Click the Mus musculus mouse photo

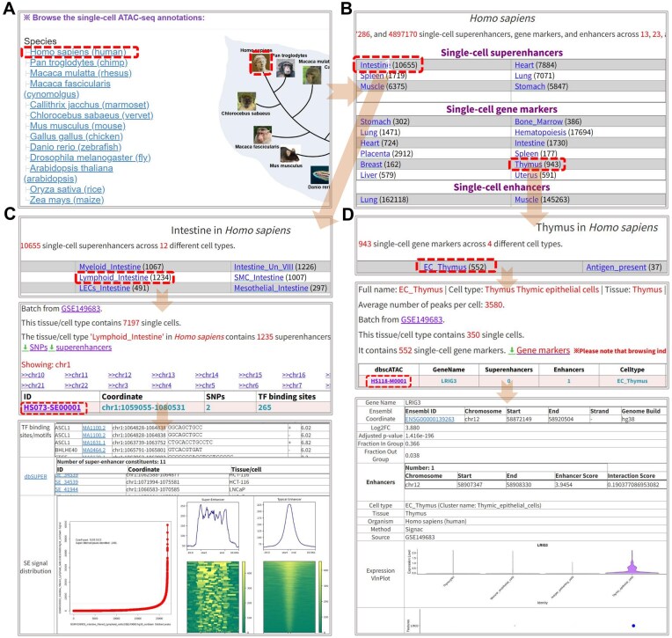pyautogui.click(x=289, y=155)
